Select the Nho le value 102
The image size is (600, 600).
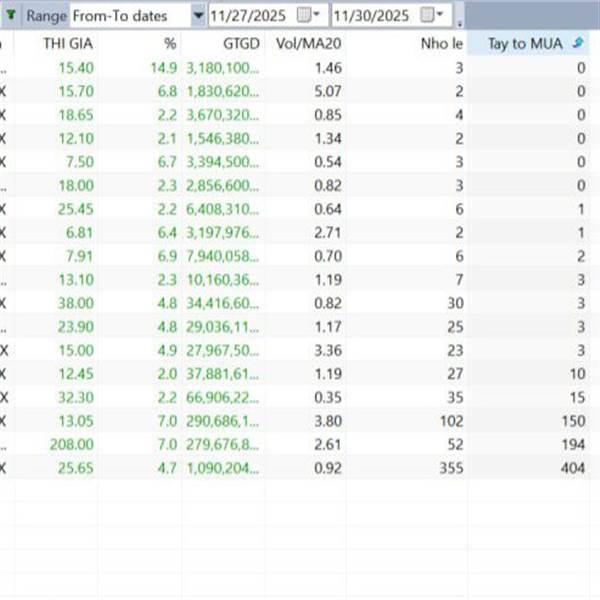(x=452, y=421)
